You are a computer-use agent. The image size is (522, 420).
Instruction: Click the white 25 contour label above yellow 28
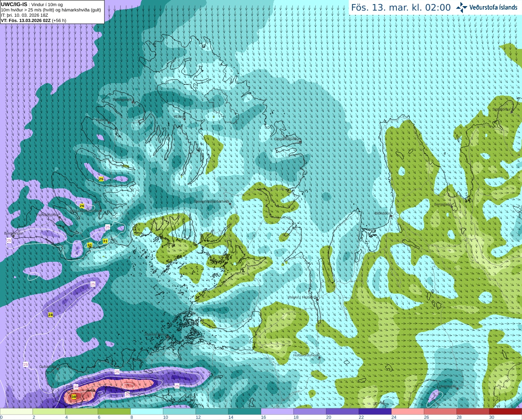[93, 284]
